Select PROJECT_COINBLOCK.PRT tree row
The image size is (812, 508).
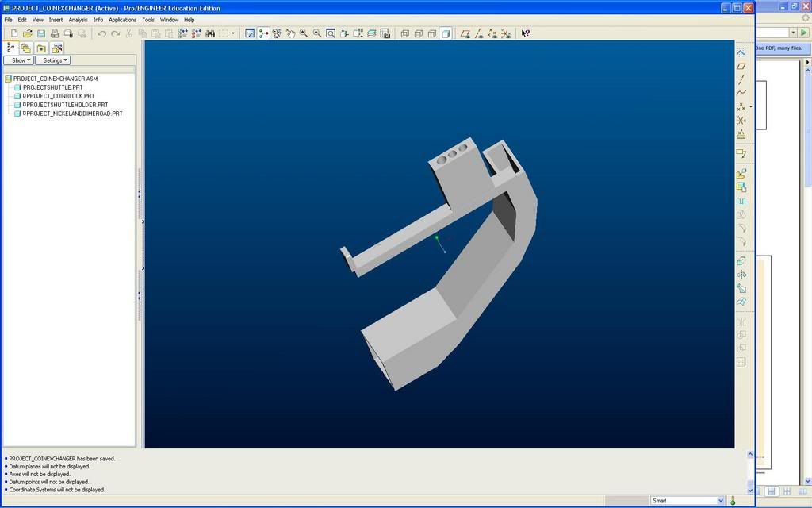click(x=60, y=96)
